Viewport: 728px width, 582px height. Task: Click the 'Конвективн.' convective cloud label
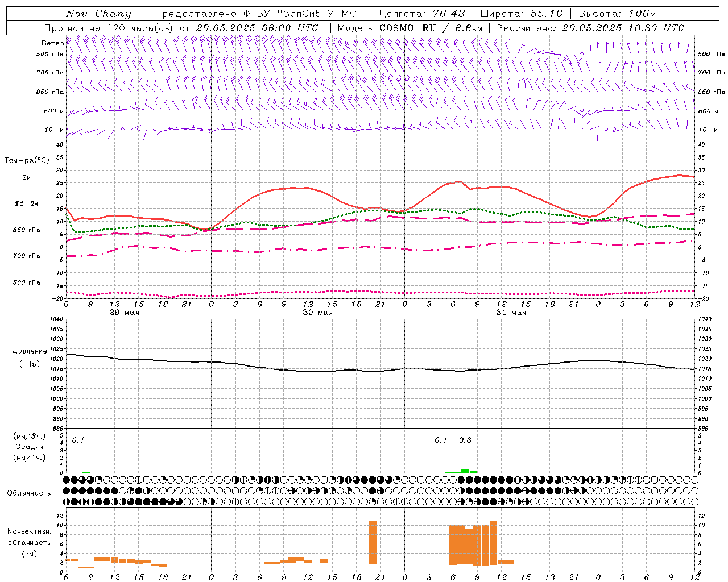pyautogui.click(x=29, y=531)
